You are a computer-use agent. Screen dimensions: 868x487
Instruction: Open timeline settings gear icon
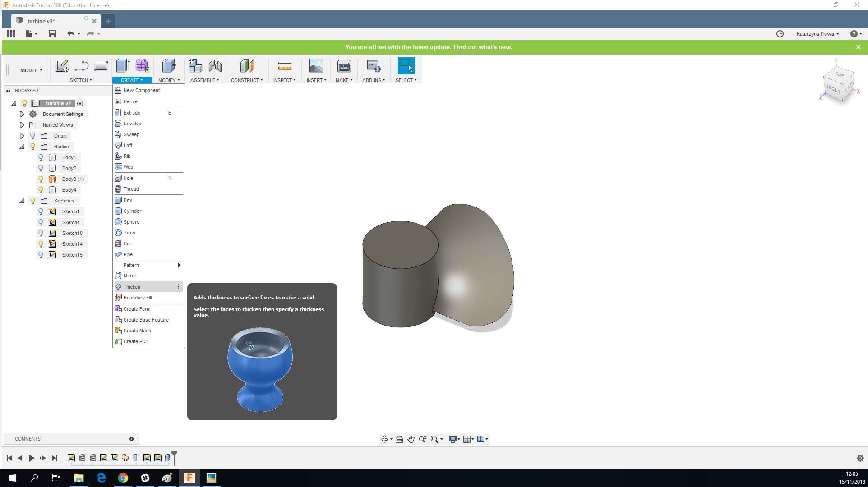coord(860,458)
